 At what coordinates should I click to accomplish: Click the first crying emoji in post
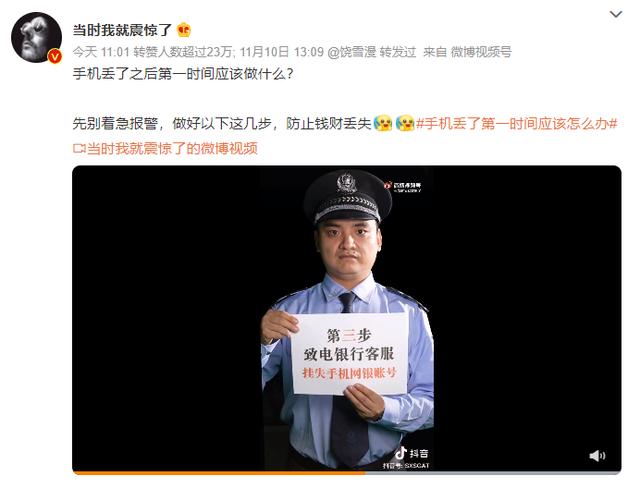(383, 123)
